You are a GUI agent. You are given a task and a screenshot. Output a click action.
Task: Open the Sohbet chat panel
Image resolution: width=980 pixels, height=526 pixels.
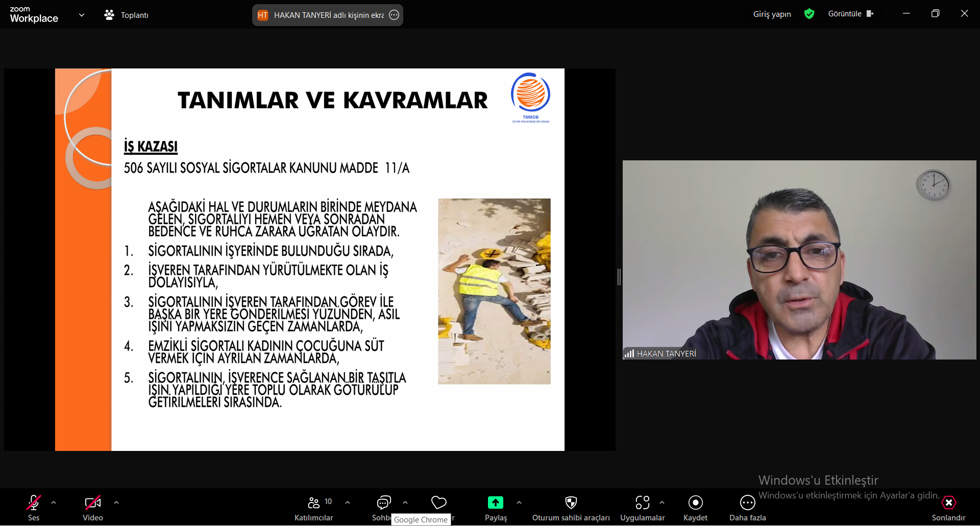coord(383,503)
